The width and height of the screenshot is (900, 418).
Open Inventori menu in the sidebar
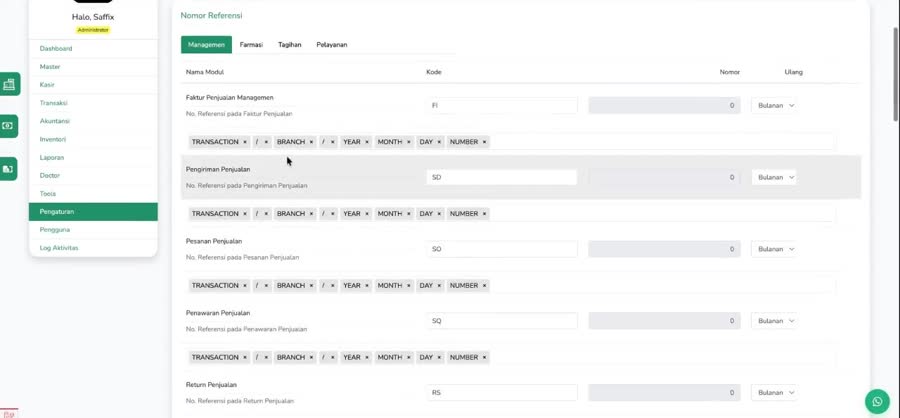pyautogui.click(x=93, y=140)
